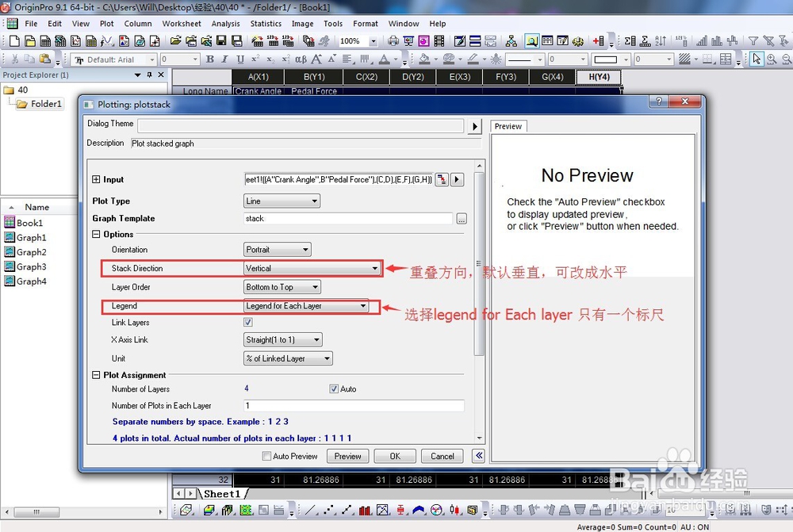The height and width of the screenshot is (532, 793).
Task: Select the Sheet1 worksheet tab
Action: click(x=221, y=494)
